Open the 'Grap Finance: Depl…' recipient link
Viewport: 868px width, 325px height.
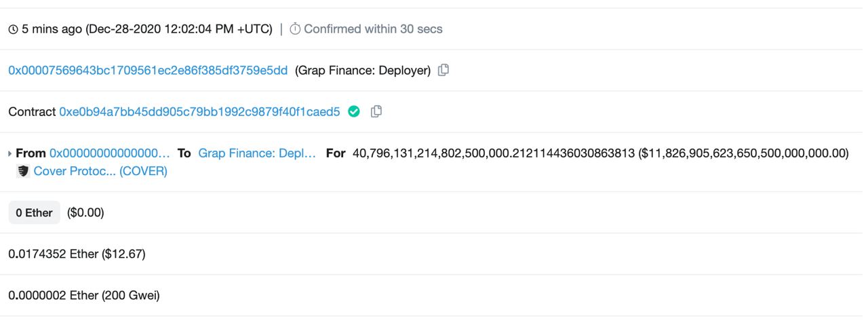(x=257, y=153)
